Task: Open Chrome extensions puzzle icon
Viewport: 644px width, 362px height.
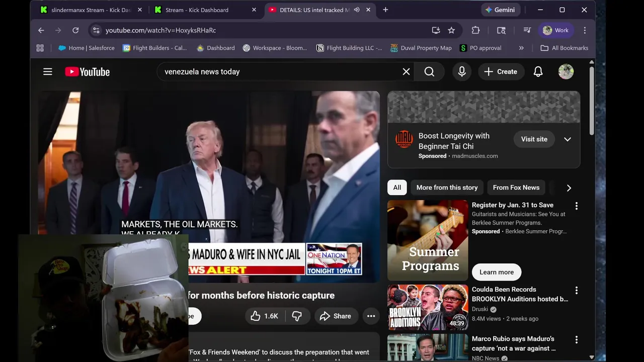Action: coord(475,30)
